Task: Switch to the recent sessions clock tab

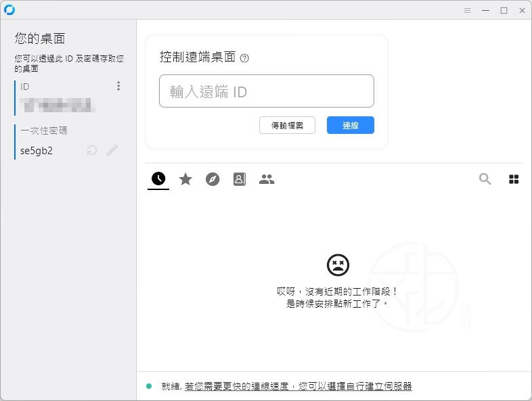Action: click(x=158, y=179)
